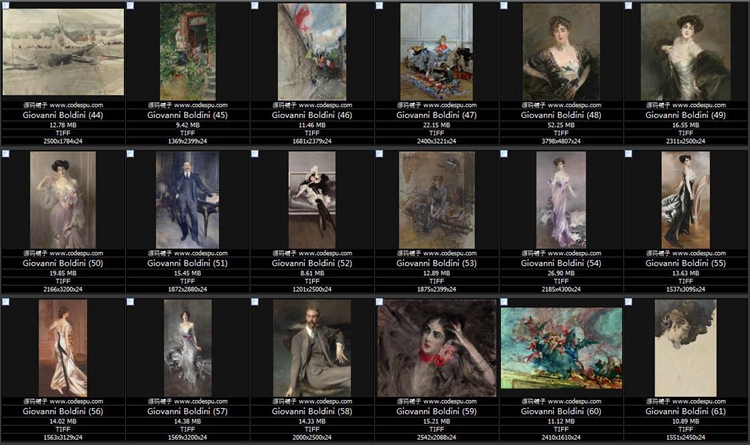
Task: Tick the checkbox for Giovanni Boldini (50)
Action: click(6, 154)
